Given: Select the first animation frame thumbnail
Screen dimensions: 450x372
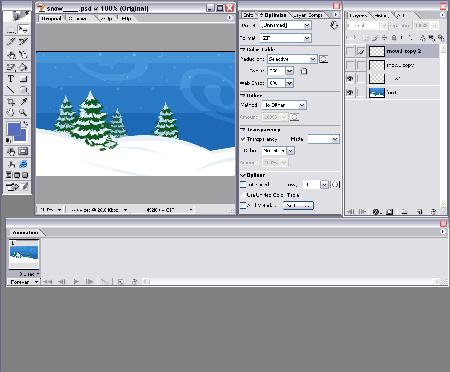Looking at the screenshot, I should 24,254.
